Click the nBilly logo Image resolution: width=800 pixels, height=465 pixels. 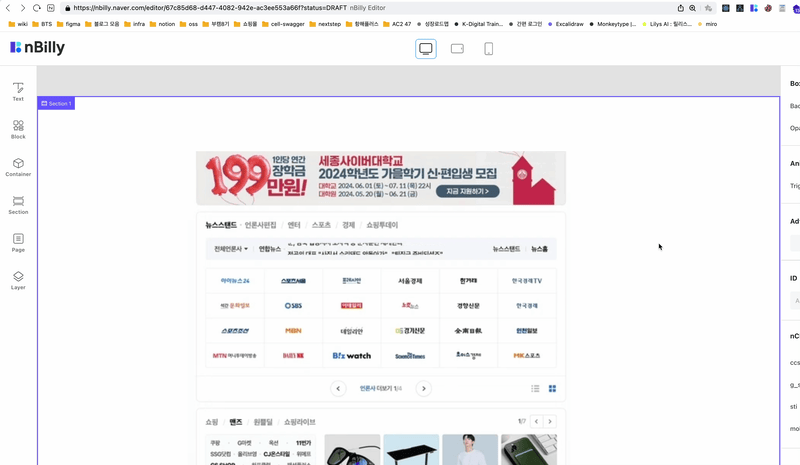(37, 47)
